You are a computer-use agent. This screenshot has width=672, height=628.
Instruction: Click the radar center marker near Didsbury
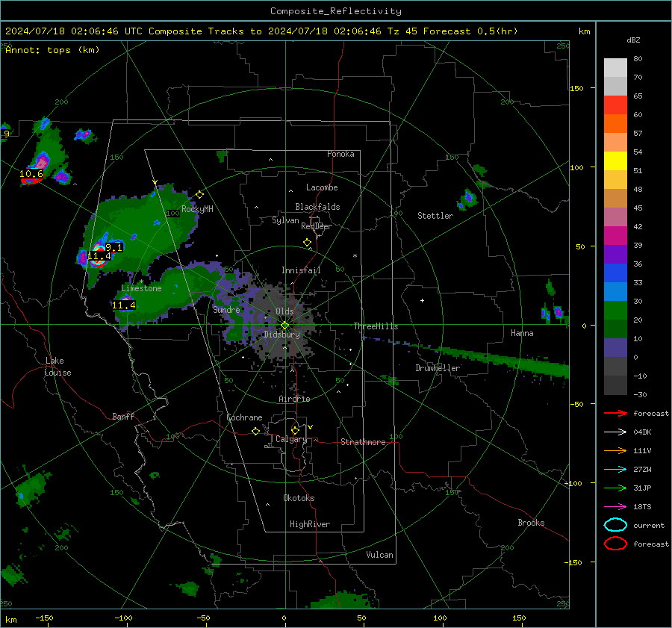pos(284,326)
